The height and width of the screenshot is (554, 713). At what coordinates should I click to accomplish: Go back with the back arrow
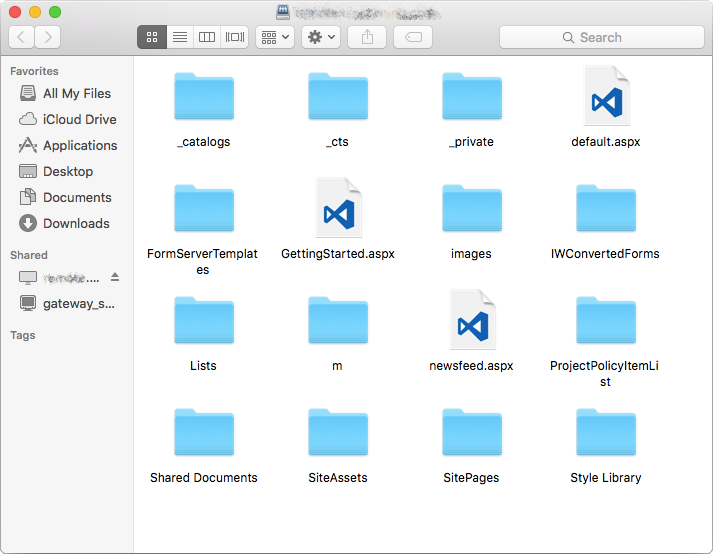click(22, 37)
